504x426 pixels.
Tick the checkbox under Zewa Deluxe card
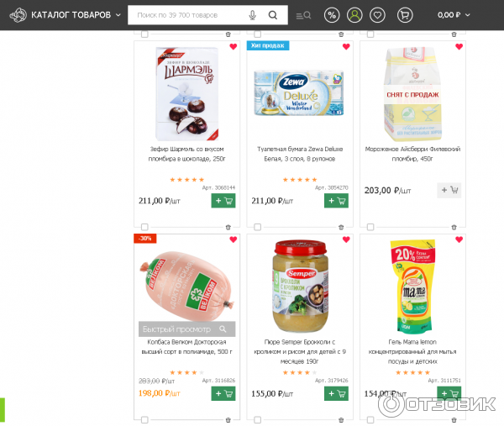click(x=257, y=227)
